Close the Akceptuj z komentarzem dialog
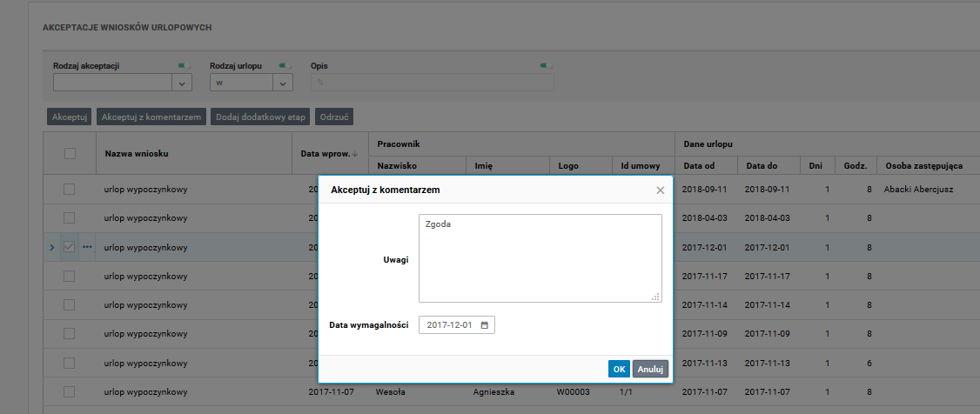This screenshot has height=414, width=980. tap(660, 190)
